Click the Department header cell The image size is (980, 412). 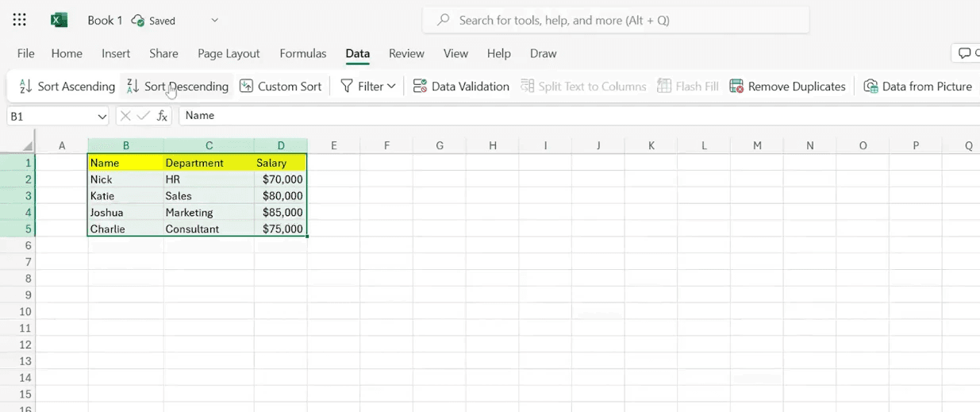pos(209,163)
